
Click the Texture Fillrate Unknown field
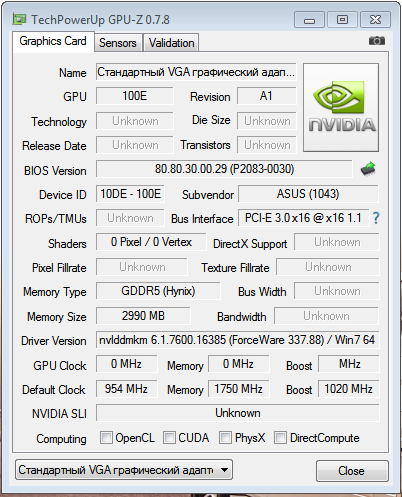328,267
